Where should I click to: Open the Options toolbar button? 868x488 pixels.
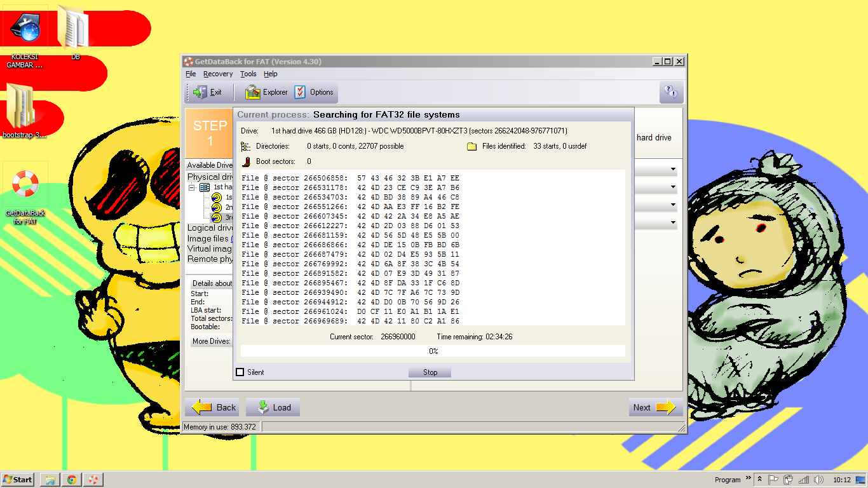(314, 92)
